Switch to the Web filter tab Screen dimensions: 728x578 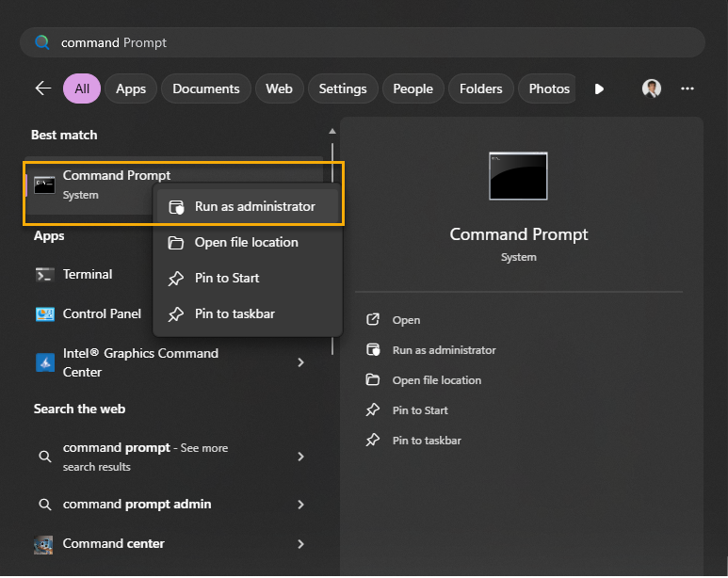pos(279,88)
